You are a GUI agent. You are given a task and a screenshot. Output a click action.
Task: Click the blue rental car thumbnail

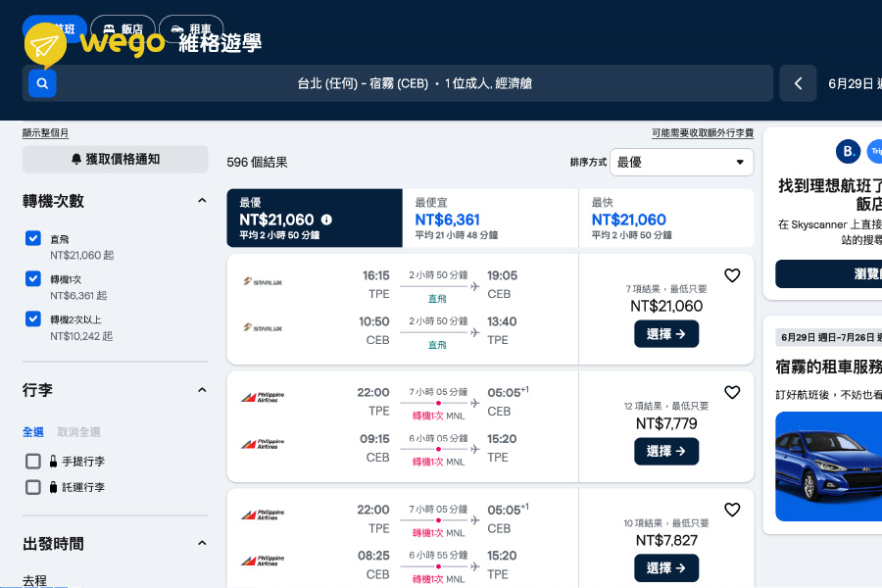(x=828, y=465)
